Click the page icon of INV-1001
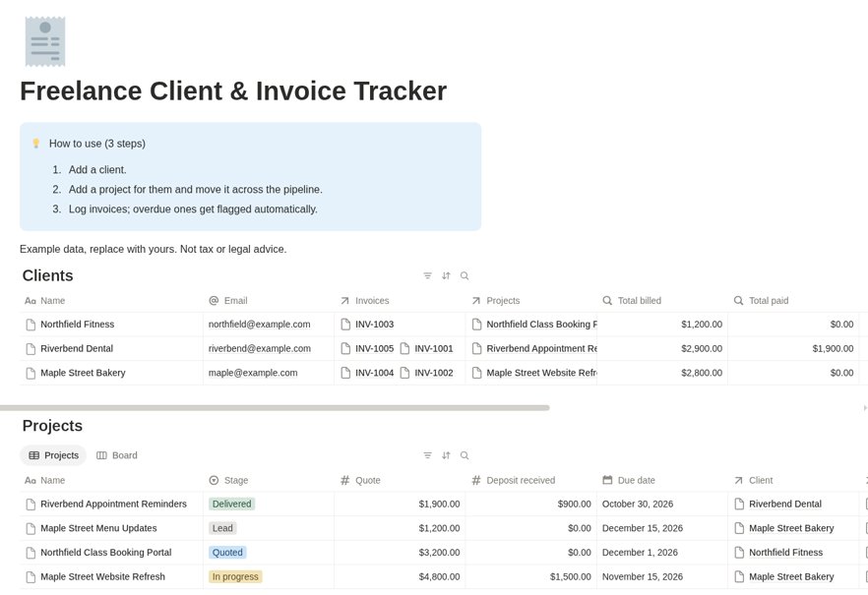The image size is (868, 595). pos(405,348)
